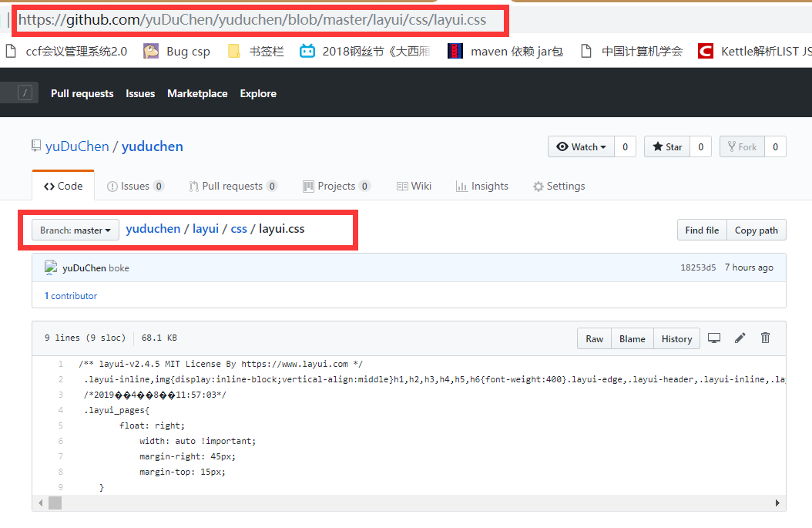This screenshot has width=812, height=528.
Task: Open commit 18253d5
Action: point(698,267)
